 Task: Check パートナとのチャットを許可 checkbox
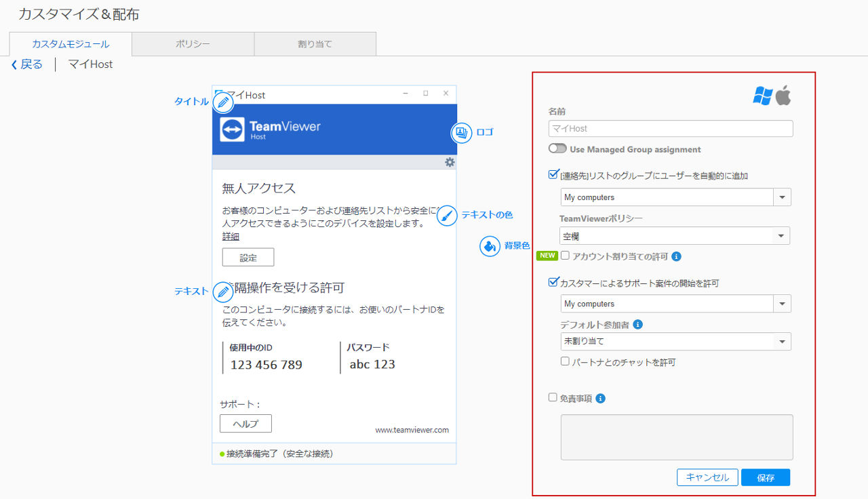(x=565, y=361)
